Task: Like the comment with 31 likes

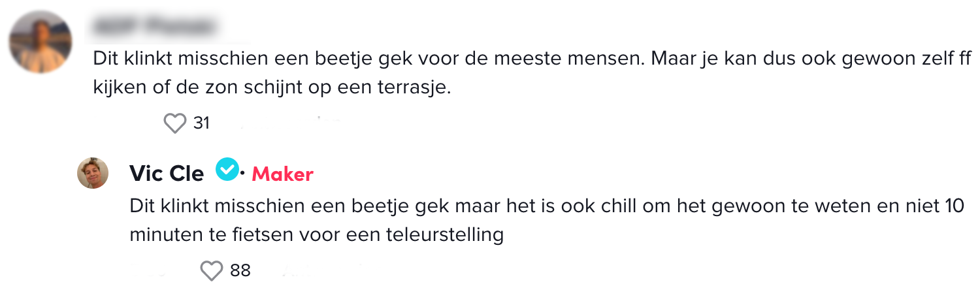Action: pyautogui.click(x=174, y=123)
